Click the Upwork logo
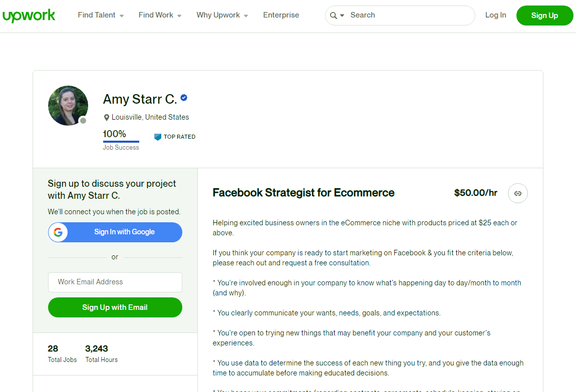 (29, 16)
